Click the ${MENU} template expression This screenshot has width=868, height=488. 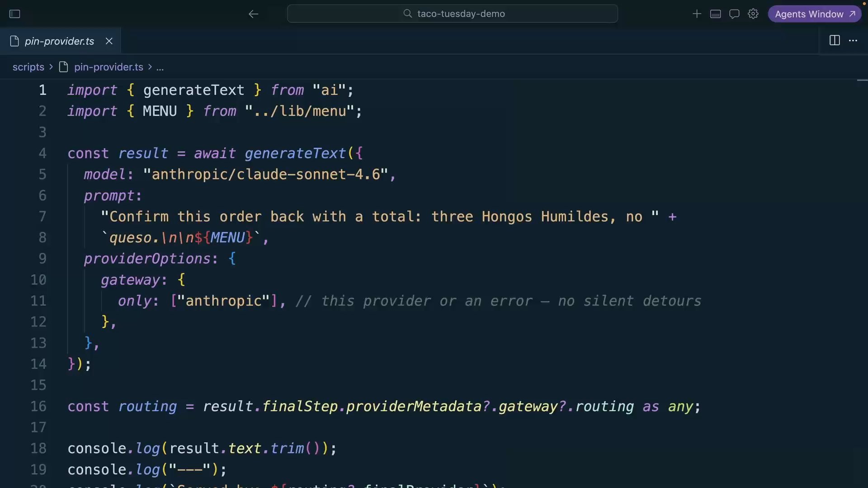click(223, 238)
